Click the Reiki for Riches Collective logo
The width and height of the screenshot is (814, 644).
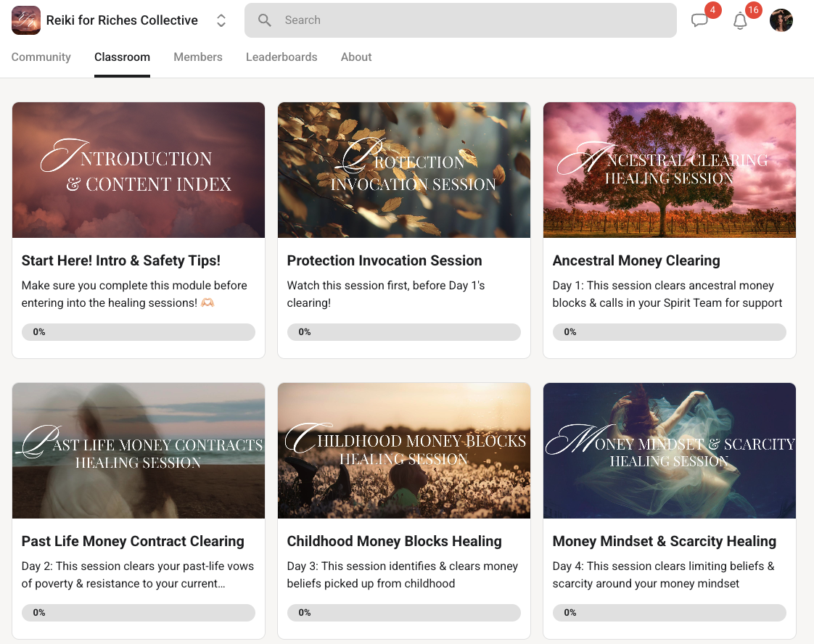[x=26, y=20]
